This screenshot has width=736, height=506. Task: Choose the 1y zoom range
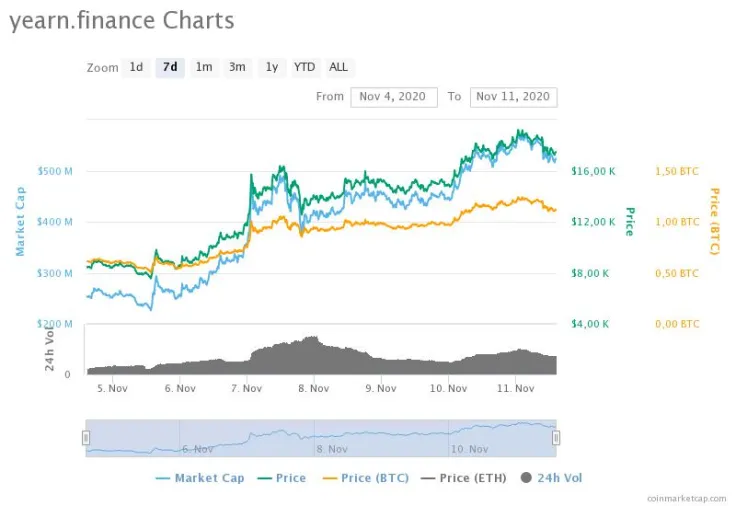tap(271, 67)
